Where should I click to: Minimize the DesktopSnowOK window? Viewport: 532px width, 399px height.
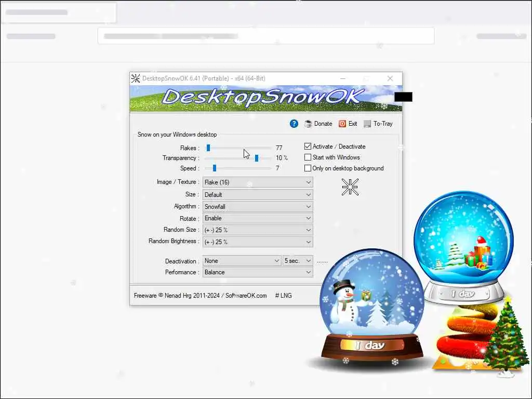click(343, 78)
